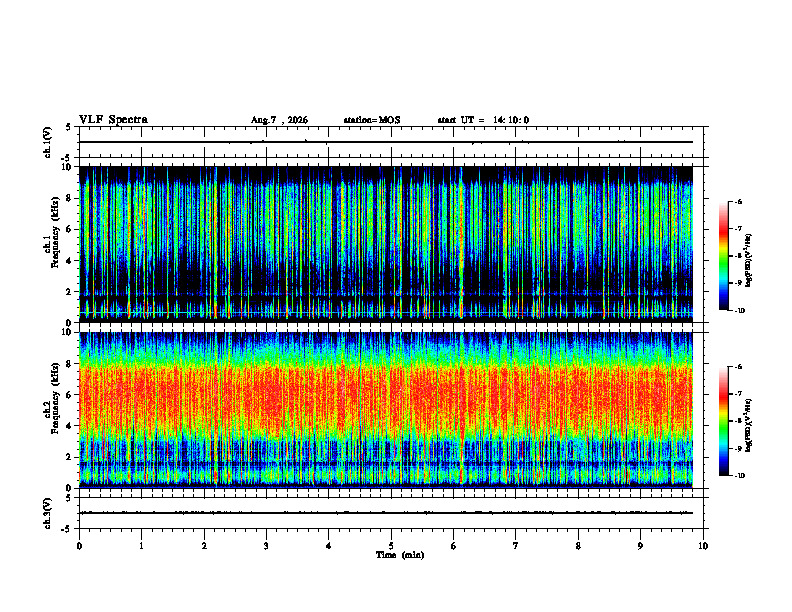Click ch.2 frequency tick label "2"
792x612 pixels.
click(x=71, y=457)
